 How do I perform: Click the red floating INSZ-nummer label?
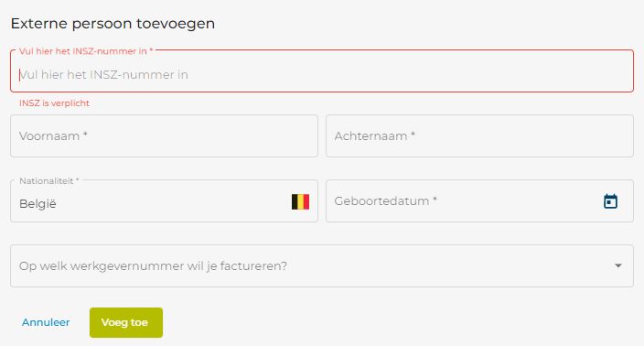point(86,51)
